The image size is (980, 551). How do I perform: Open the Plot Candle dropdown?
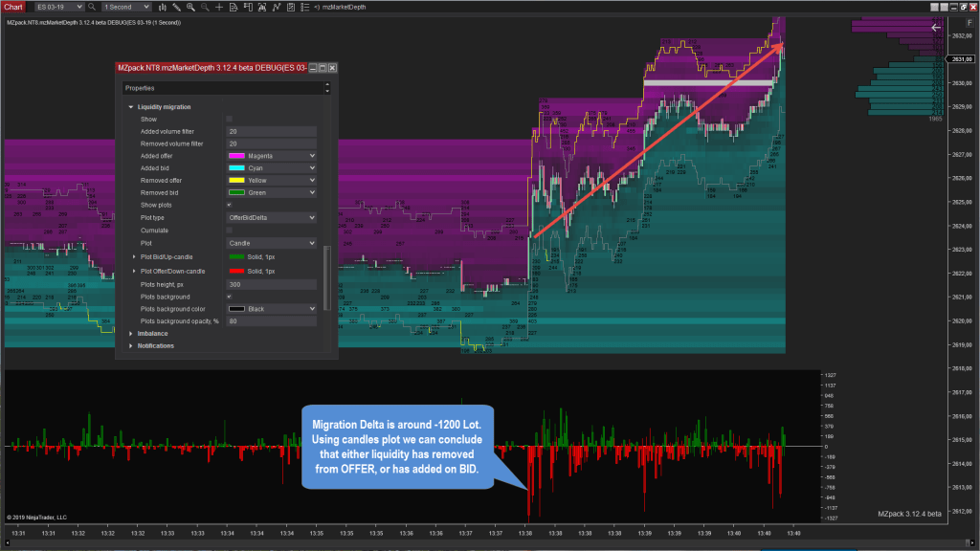pos(271,243)
